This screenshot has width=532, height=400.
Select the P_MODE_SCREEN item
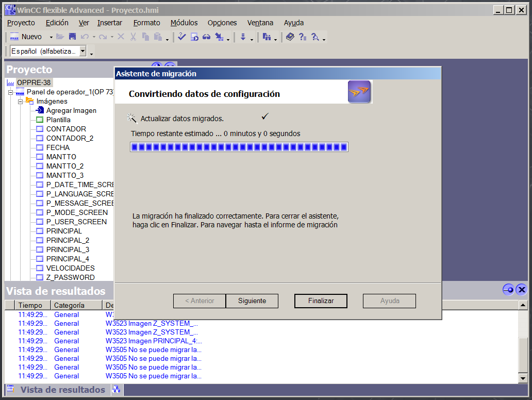(x=77, y=212)
